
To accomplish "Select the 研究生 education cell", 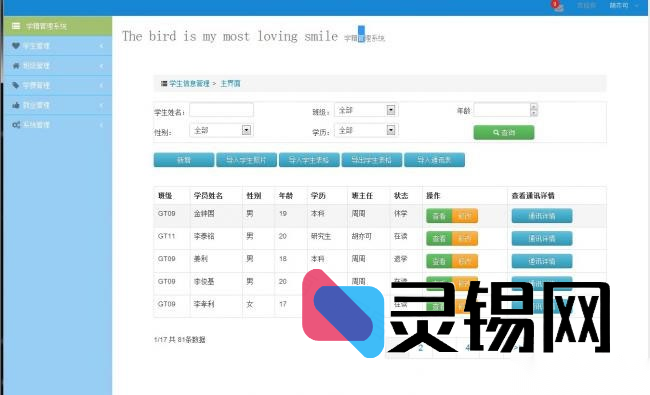I will pyautogui.click(x=321, y=236).
